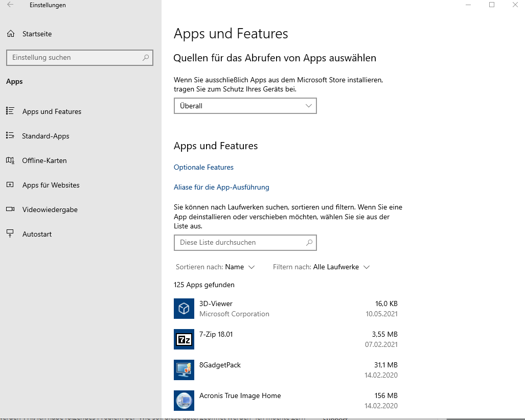Click the 156 MB size value
This screenshot has height=420, width=525.
(386, 395)
